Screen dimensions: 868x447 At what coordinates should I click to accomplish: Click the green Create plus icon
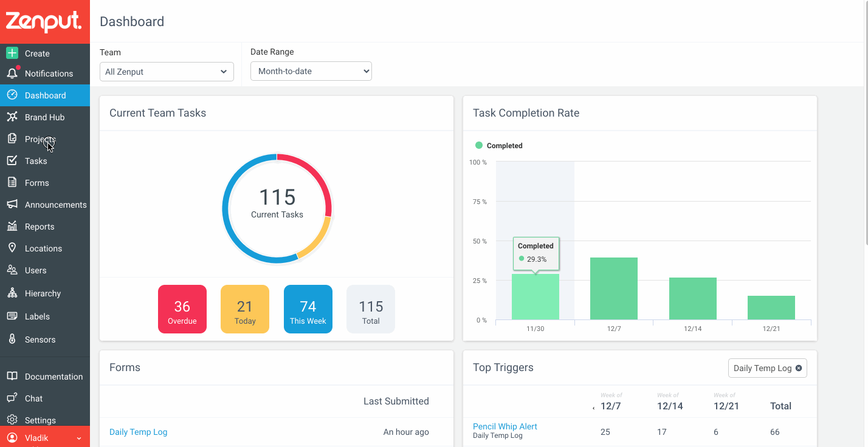pos(12,53)
